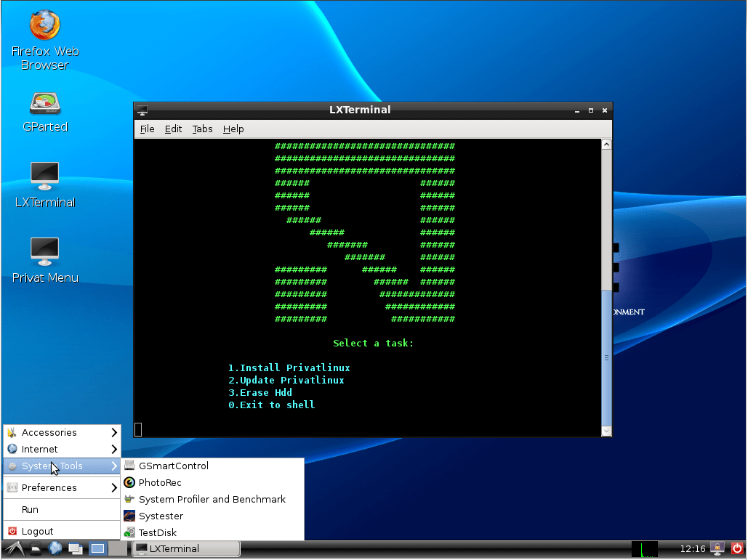
Task: Switch to the first (highlighted) desktop in pager
Action: pyautogui.click(x=98, y=548)
